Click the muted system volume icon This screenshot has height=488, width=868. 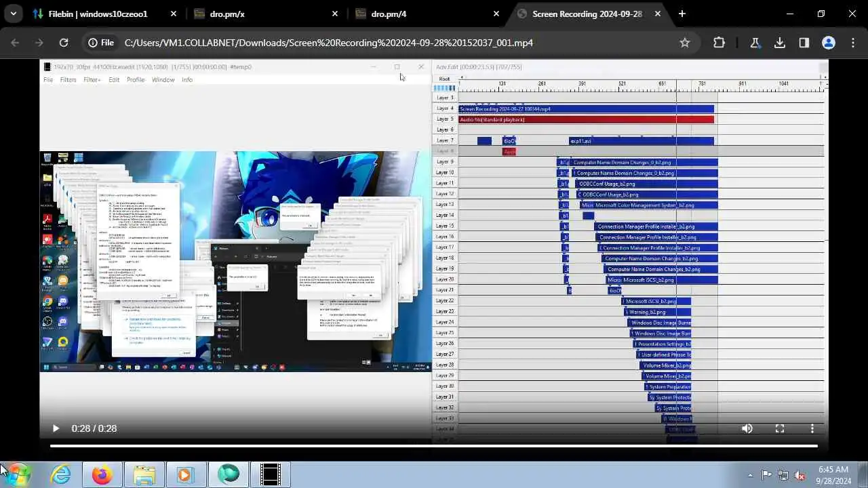point(800,475)
